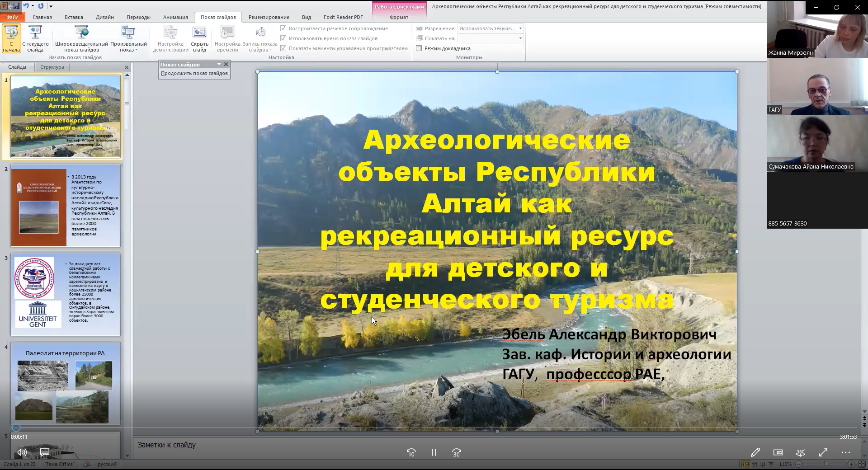Open 'Настройка демонстрации' setup icon
The height and width of the screenshot is (470, 868).
(170, 38)
